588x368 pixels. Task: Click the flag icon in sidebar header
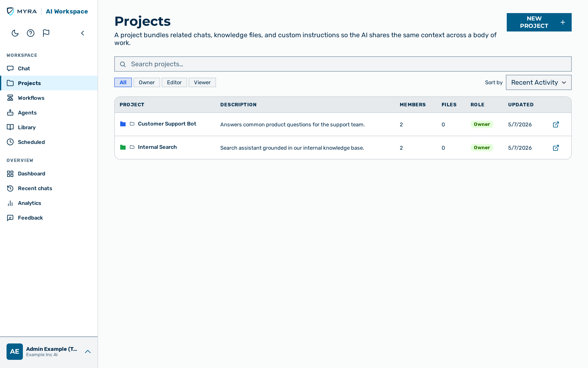point(46,33)
